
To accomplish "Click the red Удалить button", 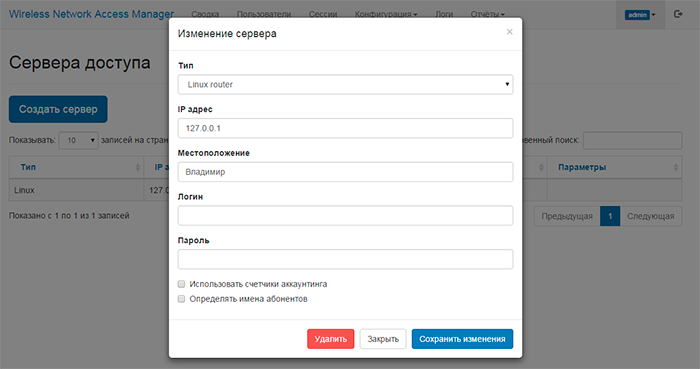I will pyautogui.click(x=330, y=339).
